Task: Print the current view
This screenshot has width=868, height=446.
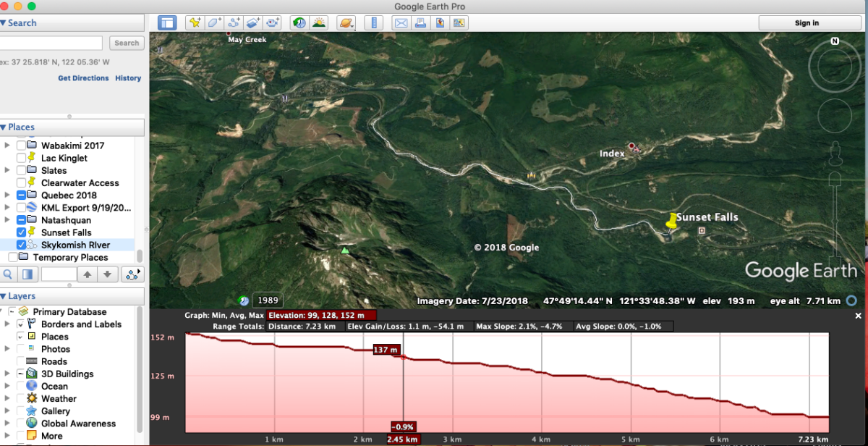Action: tap(420, 22)
